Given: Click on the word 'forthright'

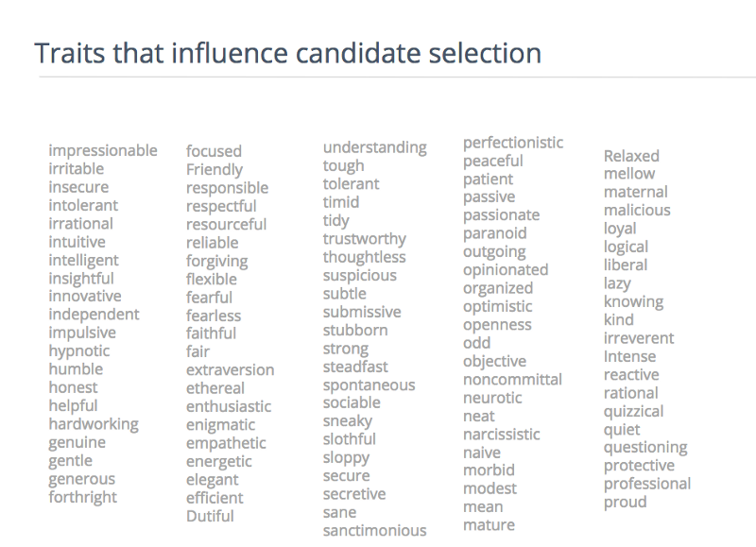Looking at the screenshot, I should point(83,497).
